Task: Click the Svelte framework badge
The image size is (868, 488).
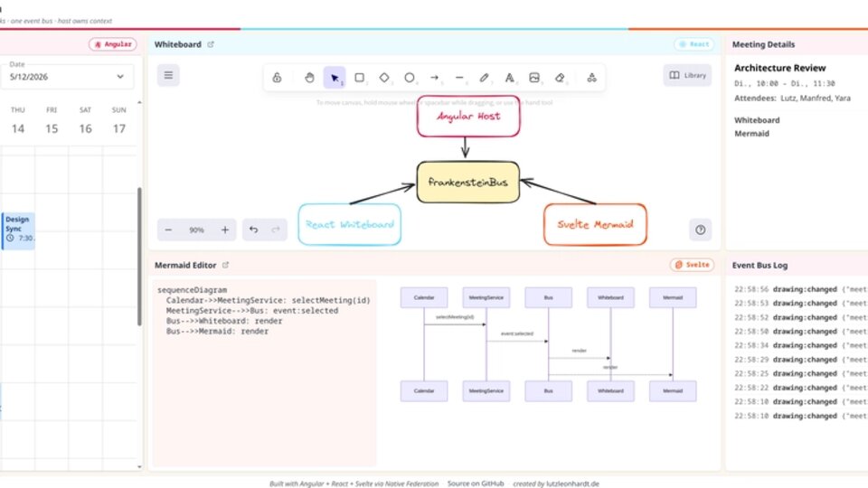Action: tap(692, 265)
